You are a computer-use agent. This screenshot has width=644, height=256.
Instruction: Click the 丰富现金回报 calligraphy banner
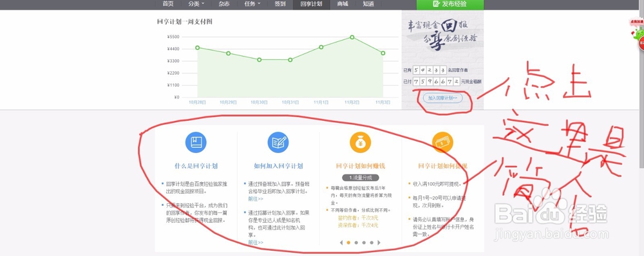443,35
